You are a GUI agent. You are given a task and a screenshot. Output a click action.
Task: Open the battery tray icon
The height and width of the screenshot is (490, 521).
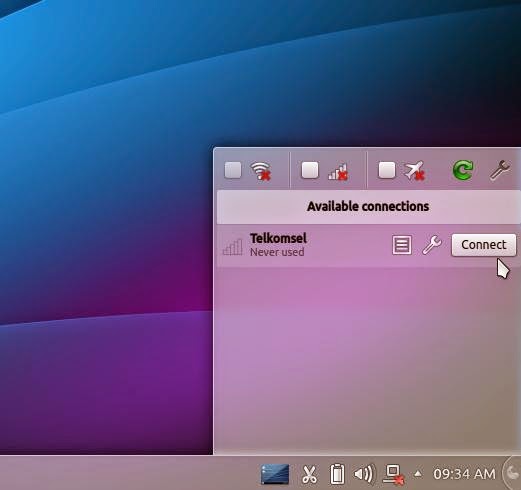pyautogui.click(x=337, y=473)
